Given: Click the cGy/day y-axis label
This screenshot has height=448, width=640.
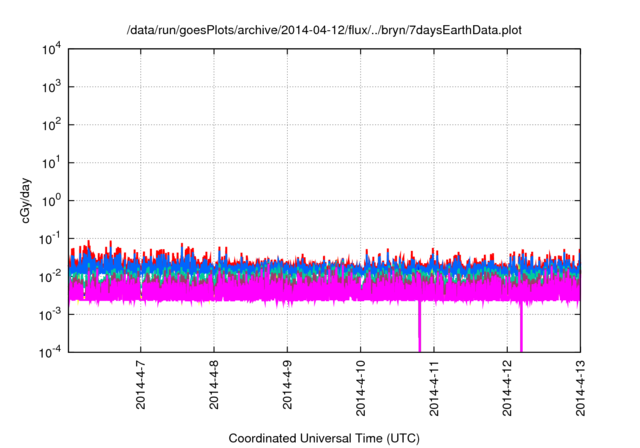Looking at the screenshot, I should [25, 200].
